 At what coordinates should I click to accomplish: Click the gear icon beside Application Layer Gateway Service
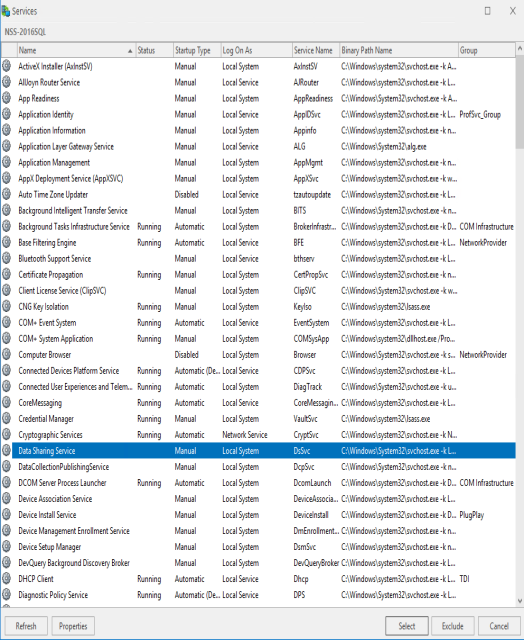point(7,146)
